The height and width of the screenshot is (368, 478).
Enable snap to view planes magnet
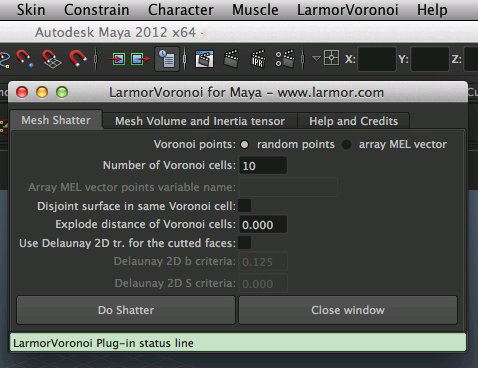(51, 59)
